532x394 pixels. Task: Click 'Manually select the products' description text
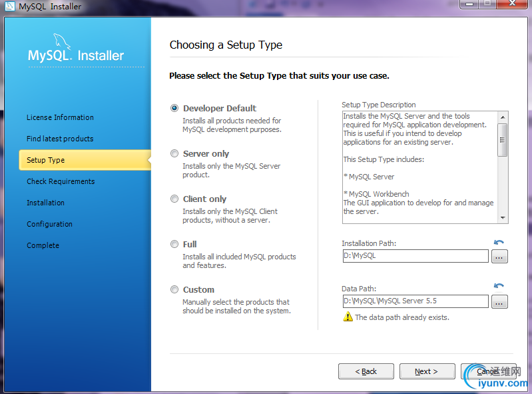pyautogui.click(x=236, y=307)
